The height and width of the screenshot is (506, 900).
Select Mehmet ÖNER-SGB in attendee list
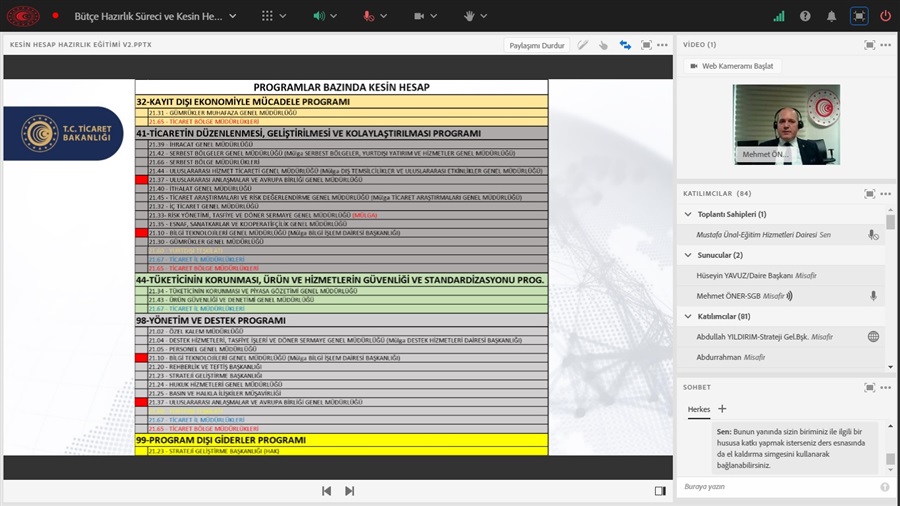point(781,296)
